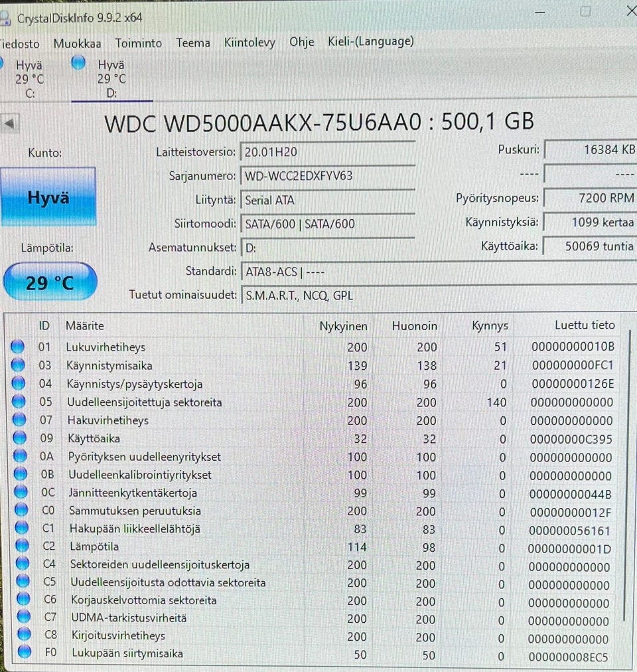This screenshot has width=637, height=672.
Task: Click the Puskuri value 16384 KB
Action: pos(591,149)
